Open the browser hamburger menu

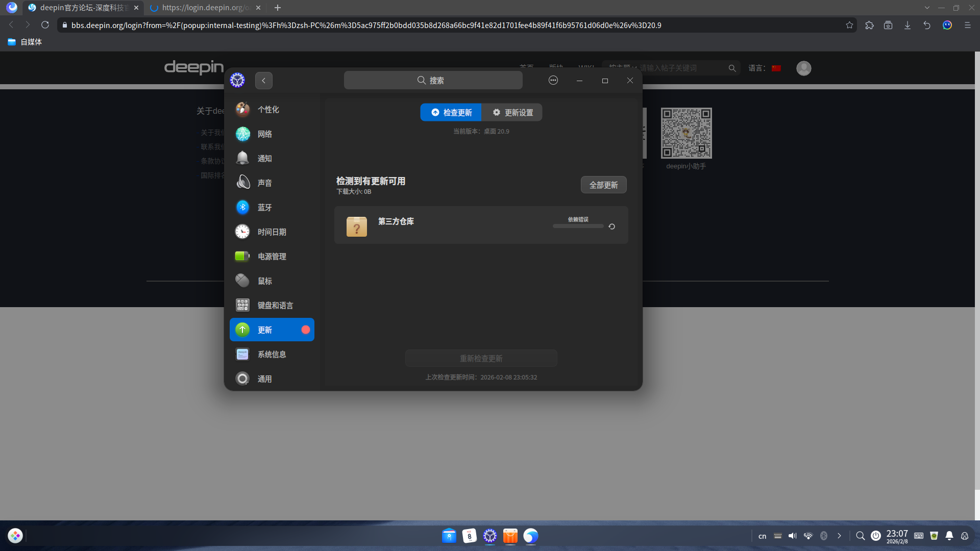tap(967, 25)
